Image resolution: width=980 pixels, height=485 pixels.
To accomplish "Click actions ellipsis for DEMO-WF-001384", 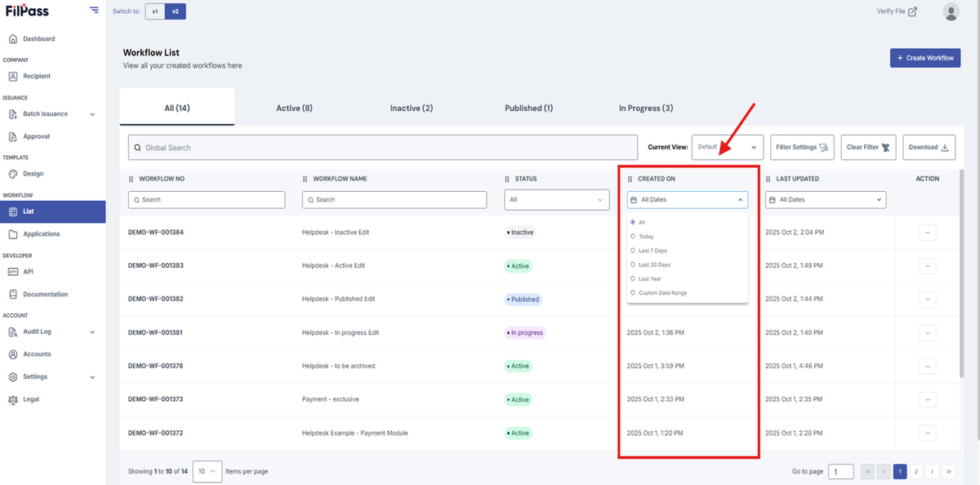I will 927,233.
